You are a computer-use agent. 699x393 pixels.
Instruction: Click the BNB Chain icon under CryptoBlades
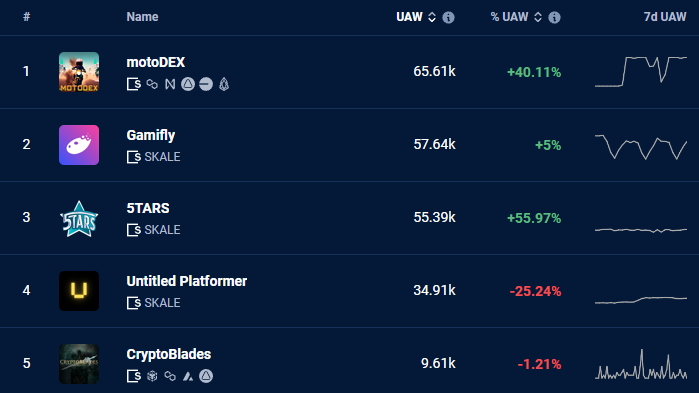pos(152,377)
